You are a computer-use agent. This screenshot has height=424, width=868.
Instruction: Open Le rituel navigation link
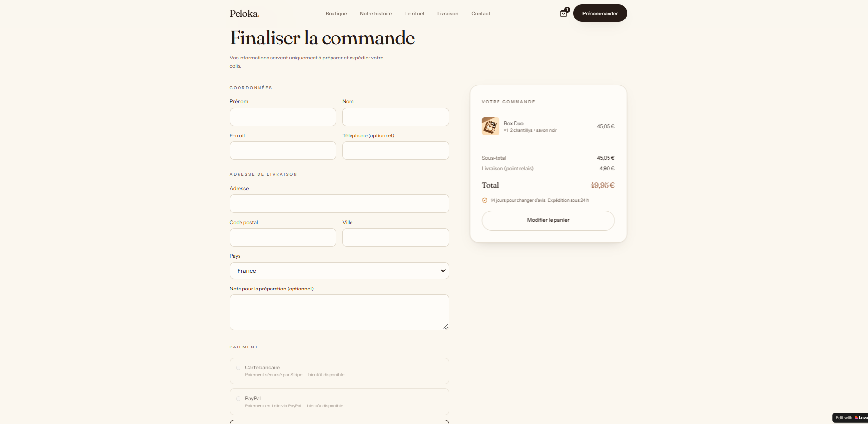click(x=414, y=14)
